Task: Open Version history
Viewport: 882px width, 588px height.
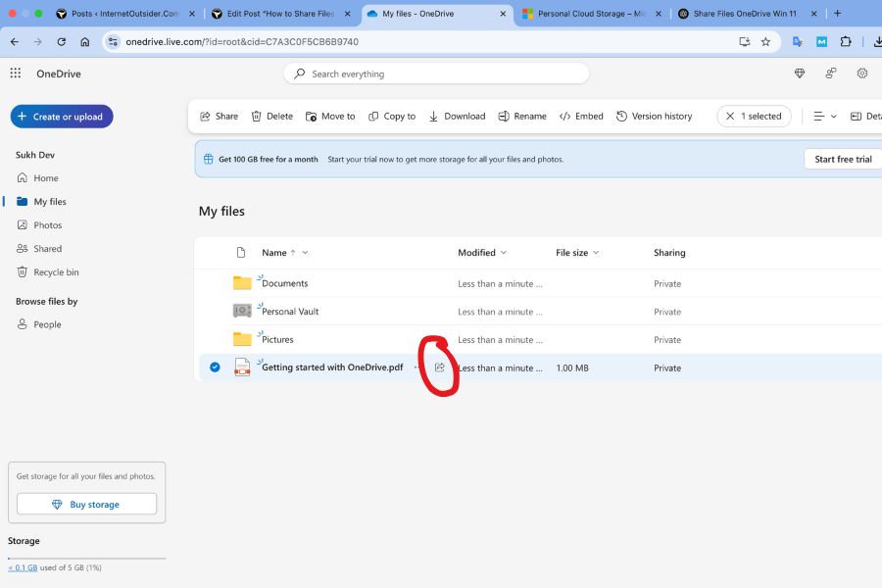Action: (655, 116)
